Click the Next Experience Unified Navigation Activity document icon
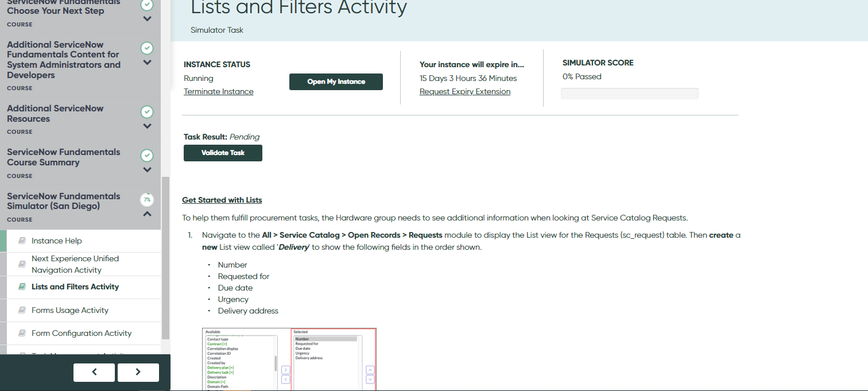Image resolution: width=868 pixels, height=391 pixels. 22,264
